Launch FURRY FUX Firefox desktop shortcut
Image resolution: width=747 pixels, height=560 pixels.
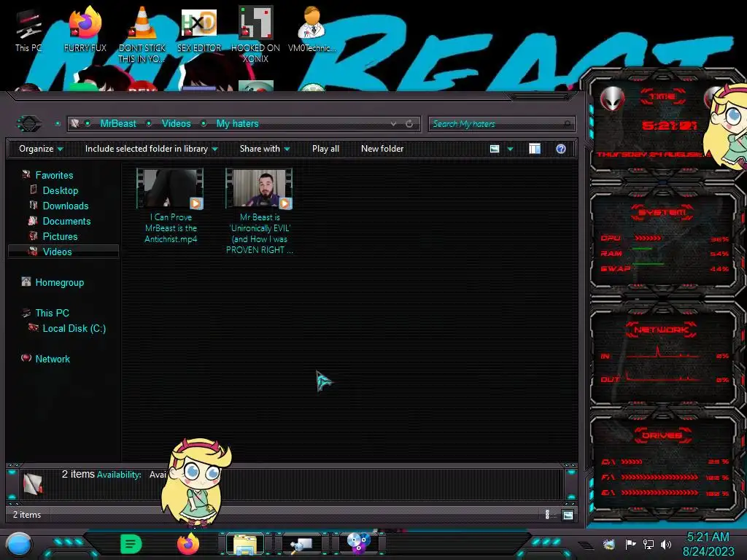[85, 30]
